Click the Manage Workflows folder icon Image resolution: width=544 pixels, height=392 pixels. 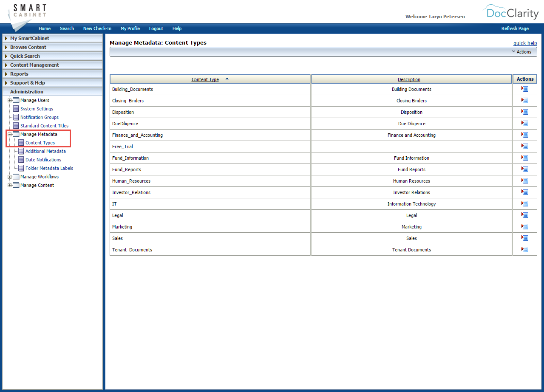tap(16, 177)
